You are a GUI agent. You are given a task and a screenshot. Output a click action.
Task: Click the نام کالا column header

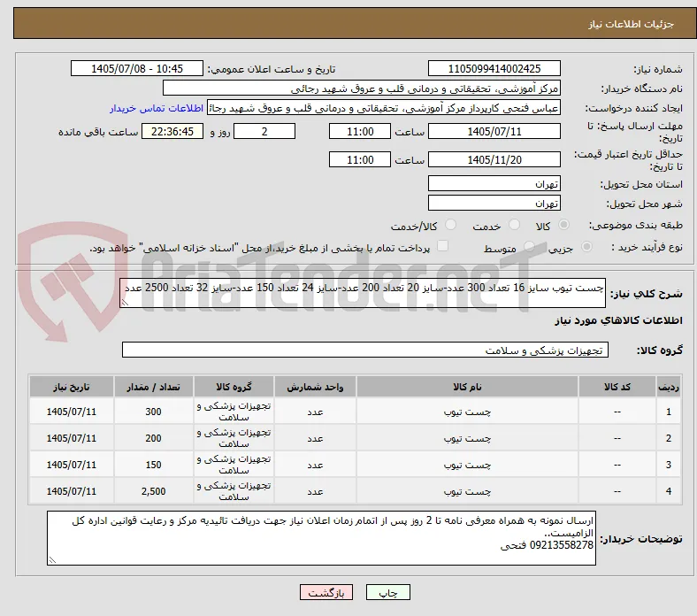(467, 387)
